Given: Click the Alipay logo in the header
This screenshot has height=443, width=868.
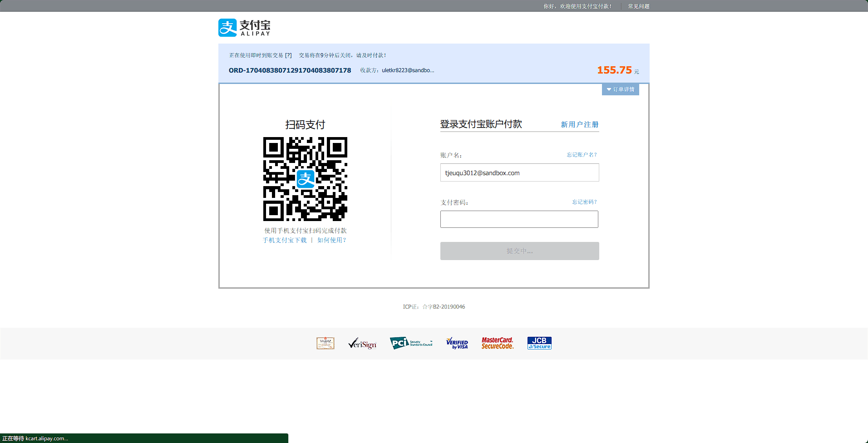Looking at the screenshot, I should tap(244, 28).
